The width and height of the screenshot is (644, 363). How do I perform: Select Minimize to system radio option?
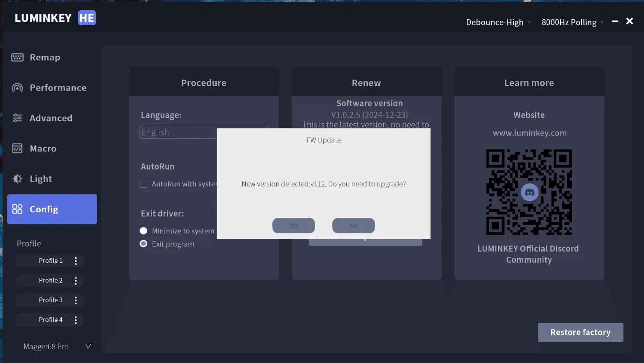pos(143,231)
